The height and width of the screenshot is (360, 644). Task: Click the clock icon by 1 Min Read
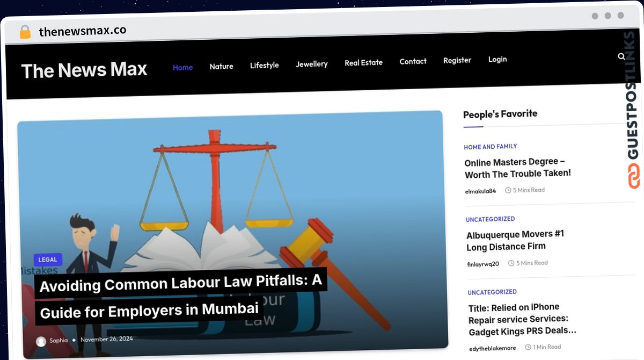[528, 347]
